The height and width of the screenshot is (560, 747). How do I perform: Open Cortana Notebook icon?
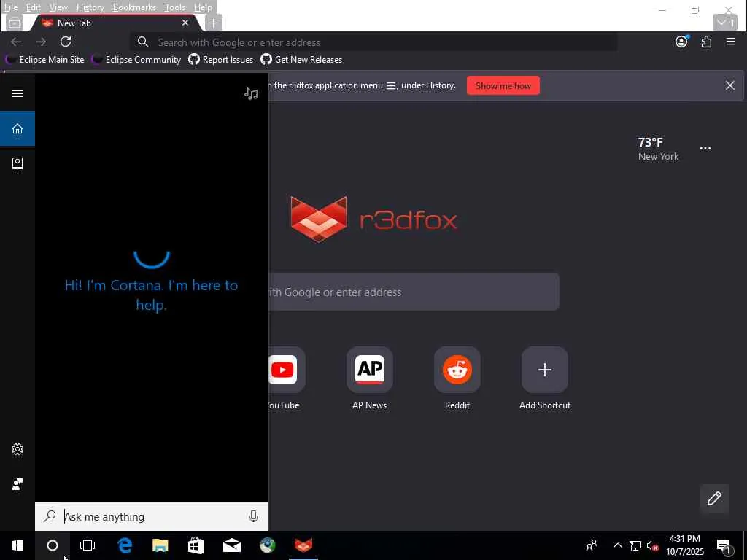coord(18,163)
